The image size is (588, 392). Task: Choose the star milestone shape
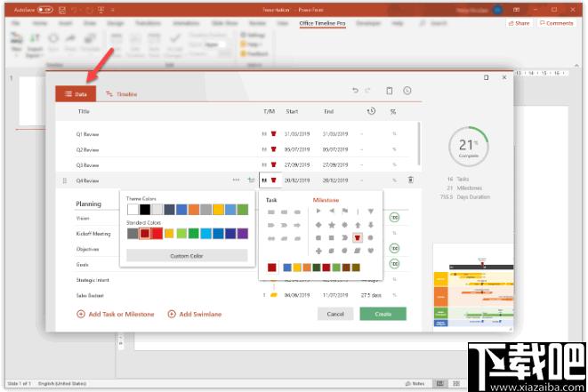(x=332, y=225)
